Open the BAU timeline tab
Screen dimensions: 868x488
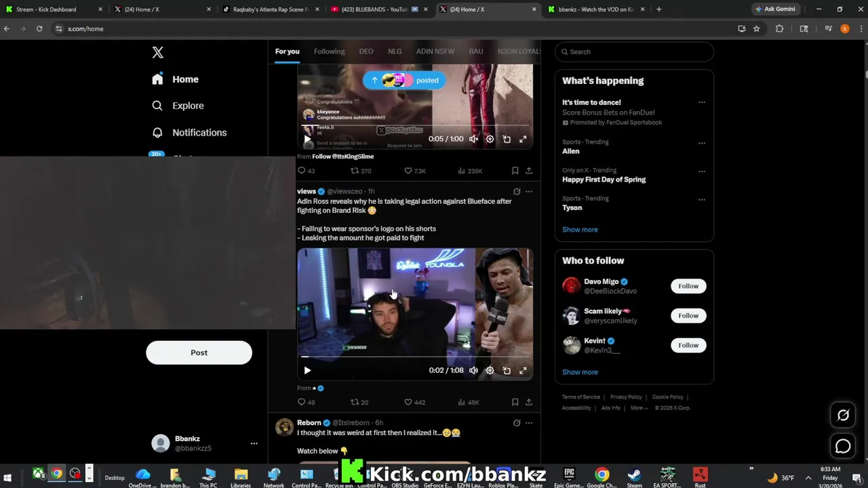click(476, 52)
